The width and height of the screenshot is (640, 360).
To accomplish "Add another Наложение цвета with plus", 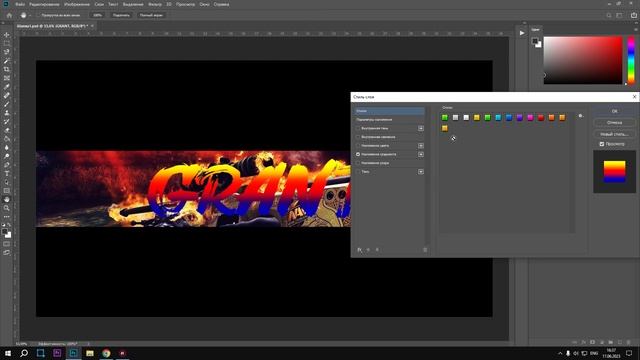I will (421, 146).
